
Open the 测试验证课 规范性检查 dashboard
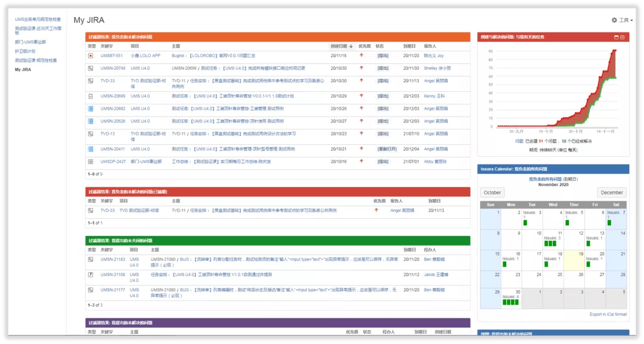click(x=36, y=60)
